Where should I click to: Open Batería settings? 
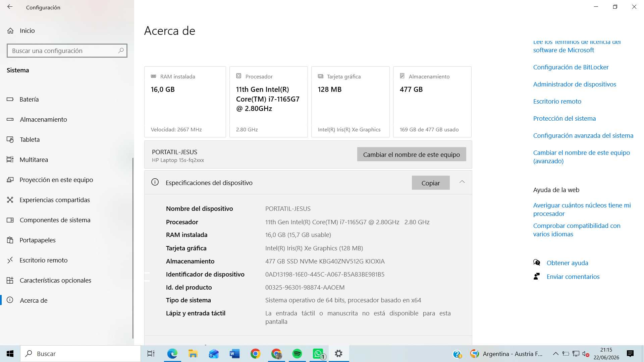pyautogui.click(x=66, y=99)
